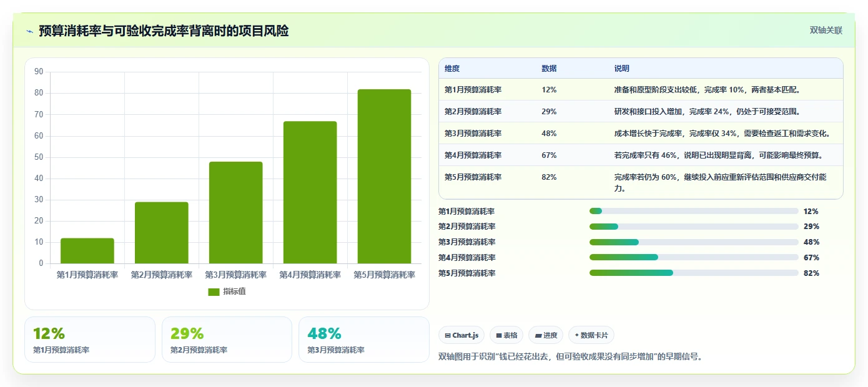
Task: Click the 82% progress bar for 第5月
Action: [x=694, y=273]
